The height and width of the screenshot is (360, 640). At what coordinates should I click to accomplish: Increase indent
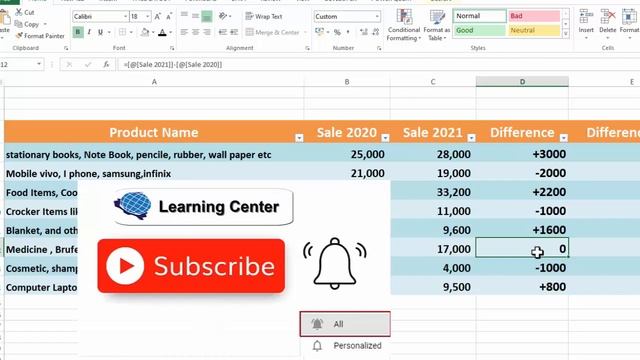point(234,32)
